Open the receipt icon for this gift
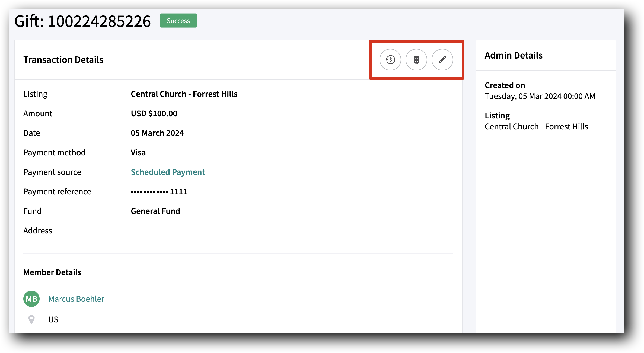 tap(416, 60)
